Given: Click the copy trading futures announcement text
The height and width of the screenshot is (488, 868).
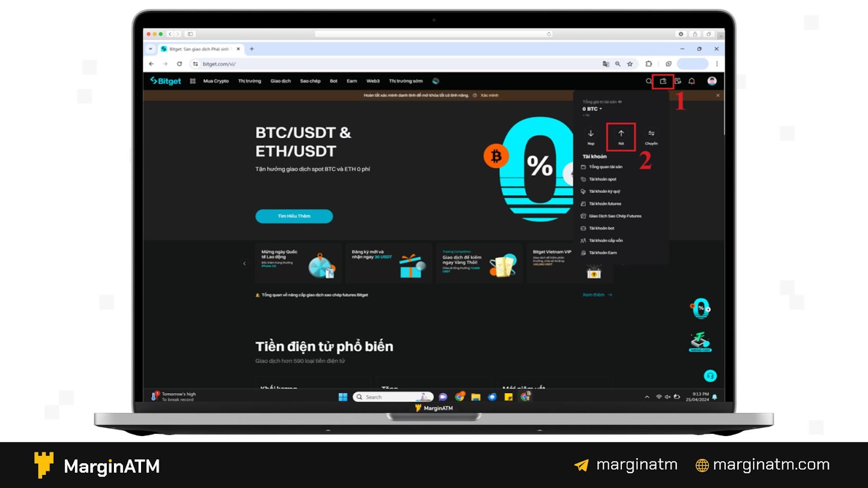Looking at the screenshot, I should [x=315, y=295].
